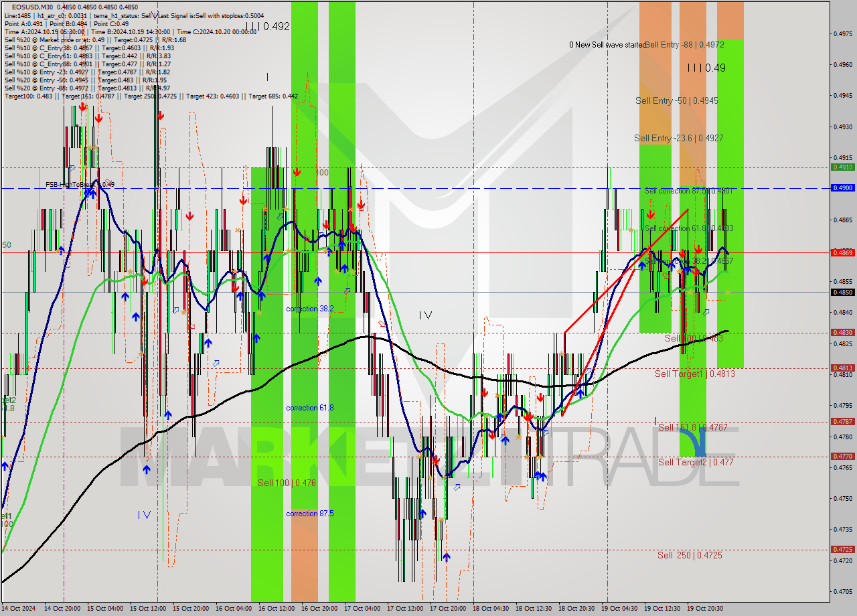Image resolution: width=857 pixels, height=616 pixels.
Task: Click the '16 Oct 12:00' time axis label
Action: (x=277, y=609)
